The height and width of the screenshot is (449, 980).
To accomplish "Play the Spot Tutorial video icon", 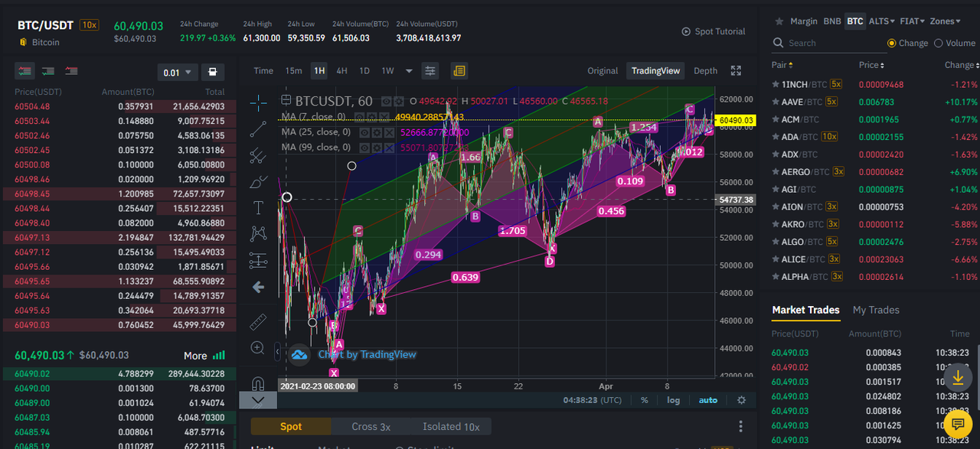I will [686, 31].
